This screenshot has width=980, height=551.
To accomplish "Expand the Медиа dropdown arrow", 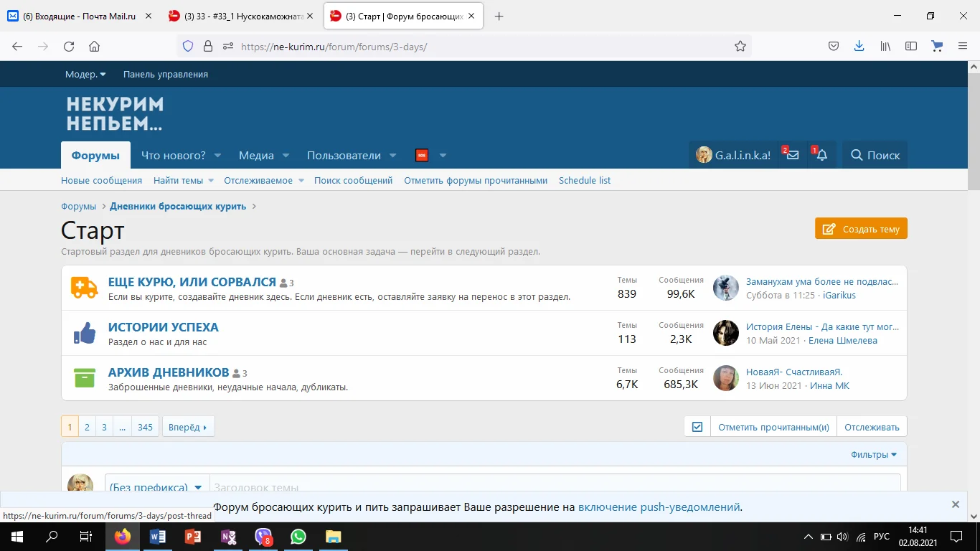I will (x=286, y=156).
